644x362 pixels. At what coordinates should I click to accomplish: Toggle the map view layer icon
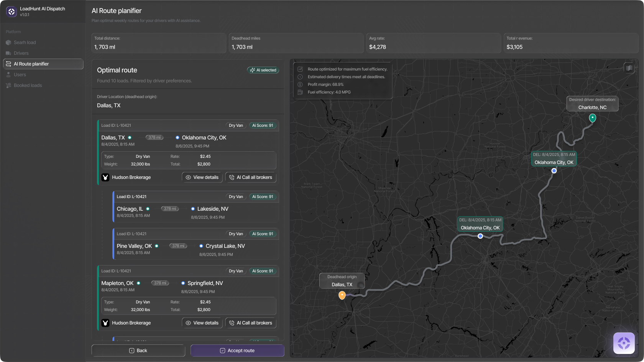click(629, 68)
